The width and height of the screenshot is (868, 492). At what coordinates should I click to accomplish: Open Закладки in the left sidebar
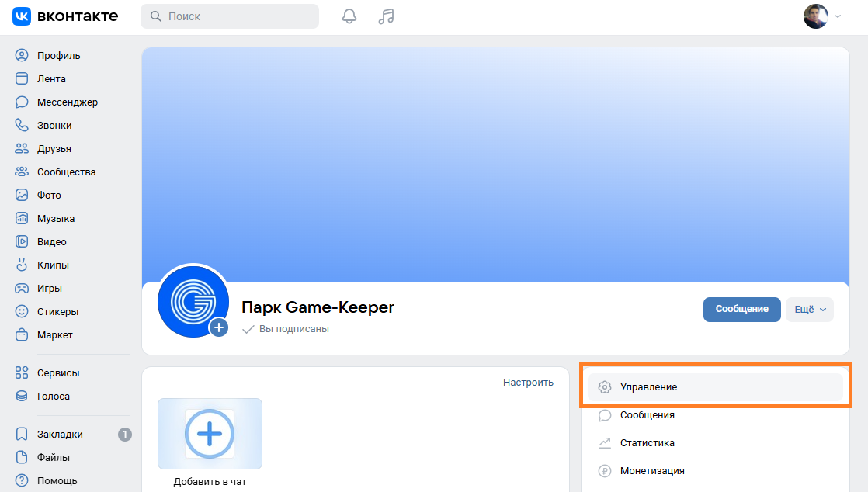click(x=59, y=435)
